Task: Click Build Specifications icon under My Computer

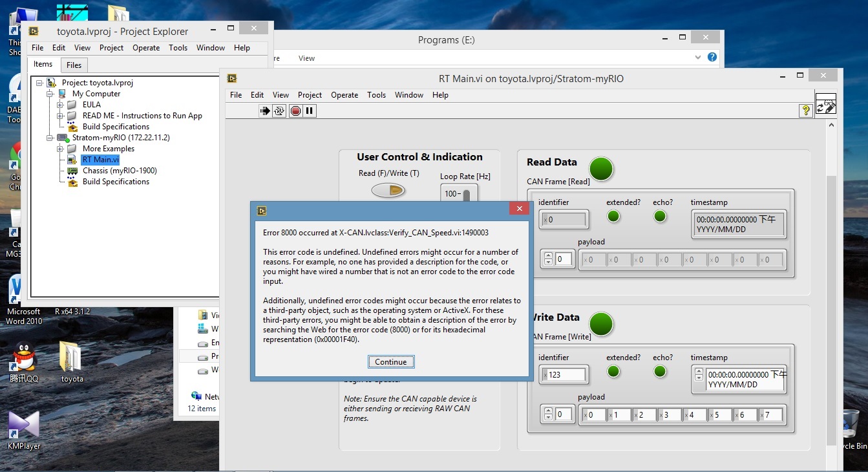Action: [x=72, y=127]
